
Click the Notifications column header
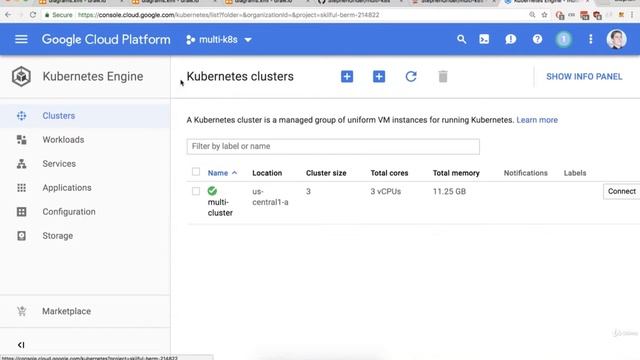526,173
